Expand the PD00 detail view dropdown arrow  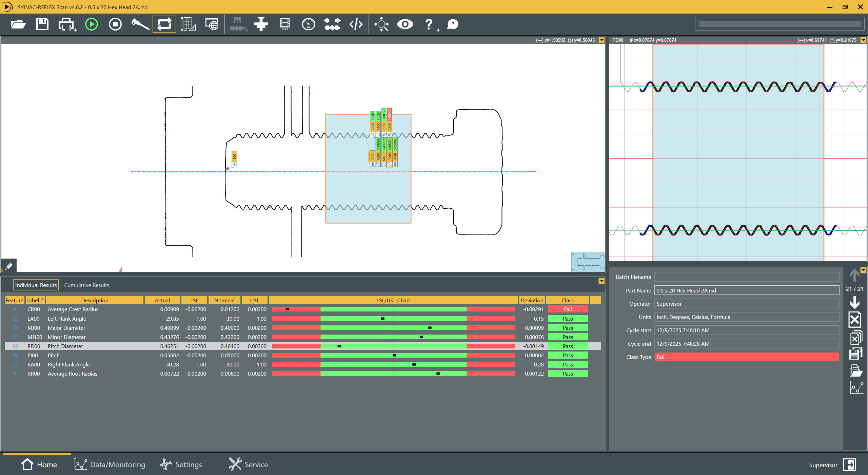coord(863,40)
